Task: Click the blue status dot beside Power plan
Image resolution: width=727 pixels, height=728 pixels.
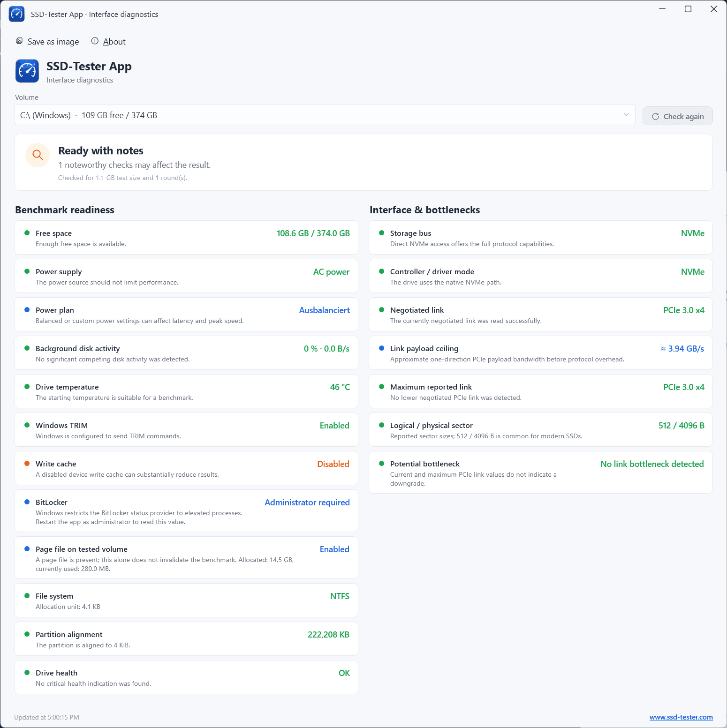Action: [x=27, y=310]
